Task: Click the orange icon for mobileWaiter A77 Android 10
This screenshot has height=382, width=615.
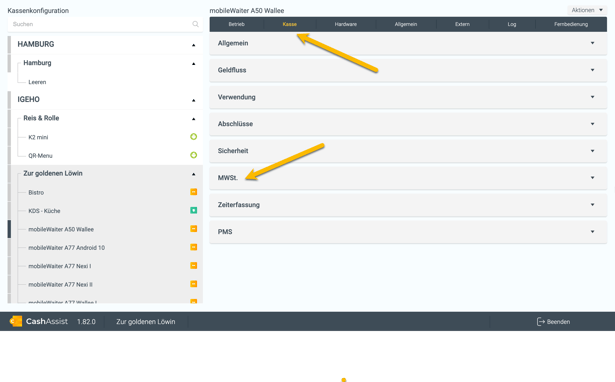Action: 193,247
